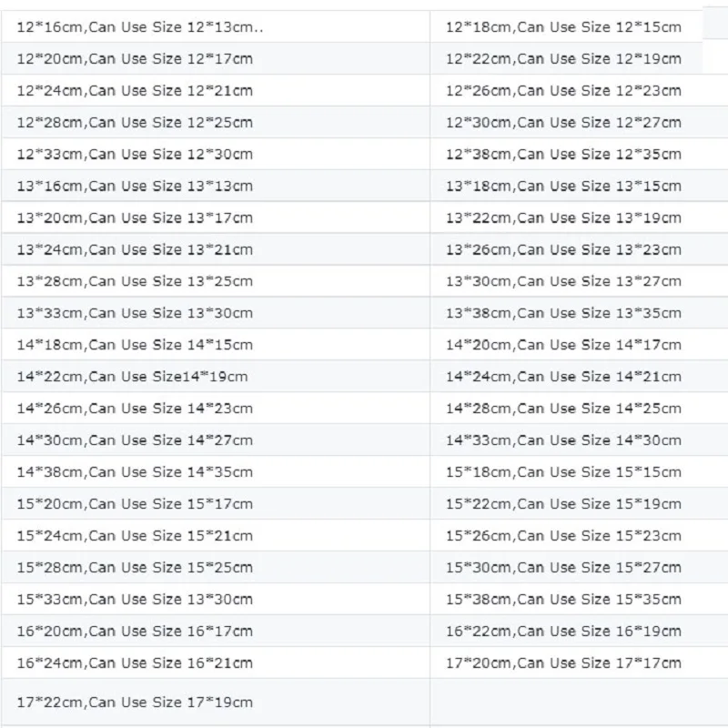The image size is (728, 728).
Task: Choose the 14*18cm, use size 14*15cm option
Action: click(135, 345)
